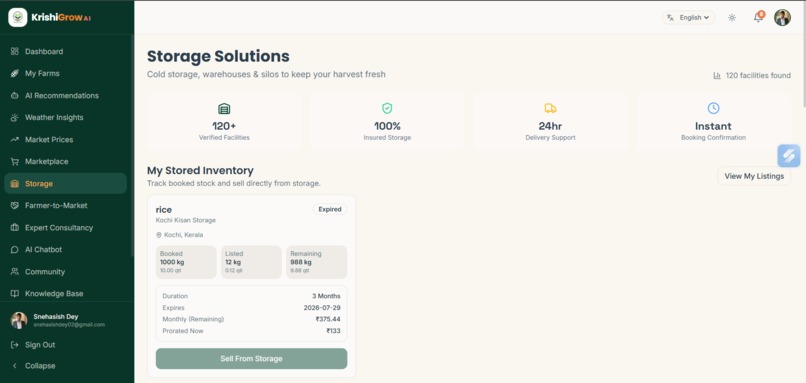806x383 pixels.
Task: Click the Knowledge Base book icon
Action: tap(14, 294)
